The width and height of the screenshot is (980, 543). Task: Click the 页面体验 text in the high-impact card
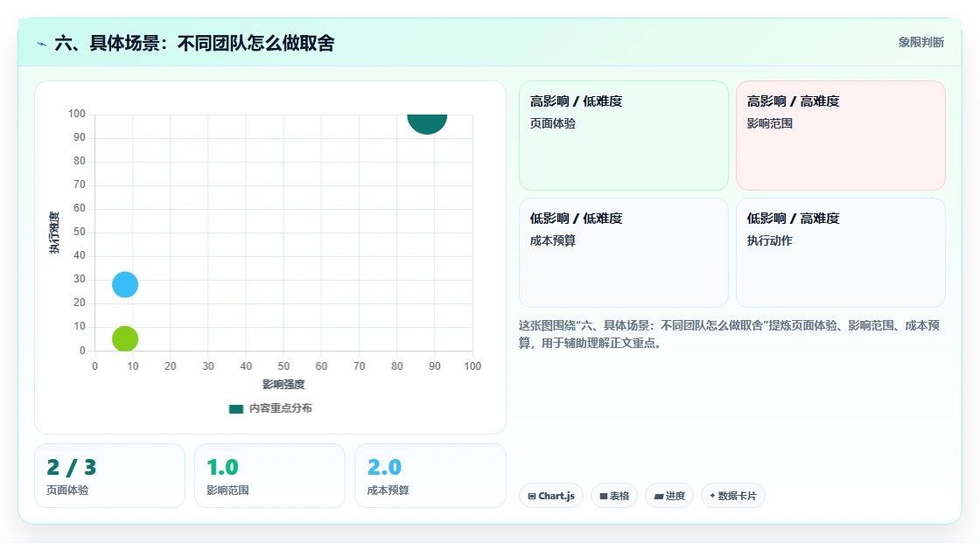552,123
